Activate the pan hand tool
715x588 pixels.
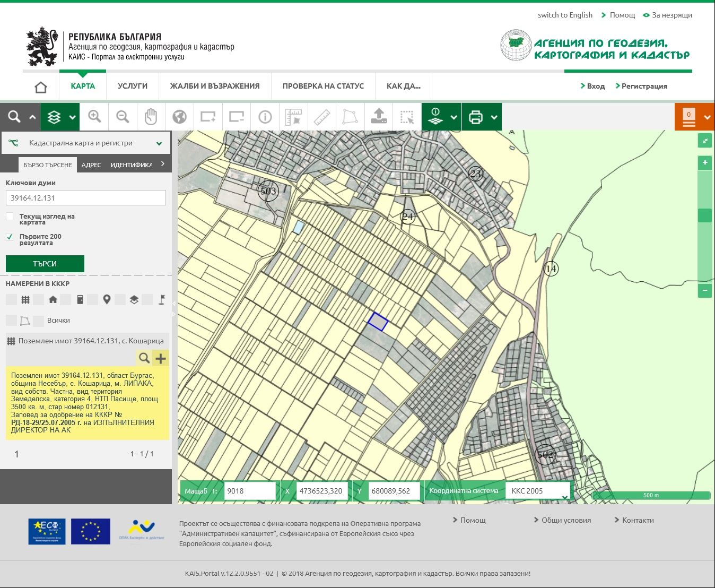pyautogui.click(x=151, y=117)
